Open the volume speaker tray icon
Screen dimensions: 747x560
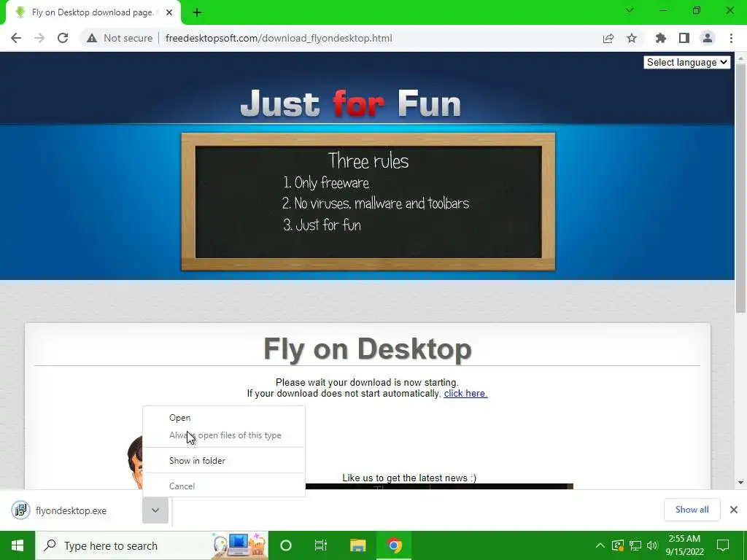coord(652,545)
